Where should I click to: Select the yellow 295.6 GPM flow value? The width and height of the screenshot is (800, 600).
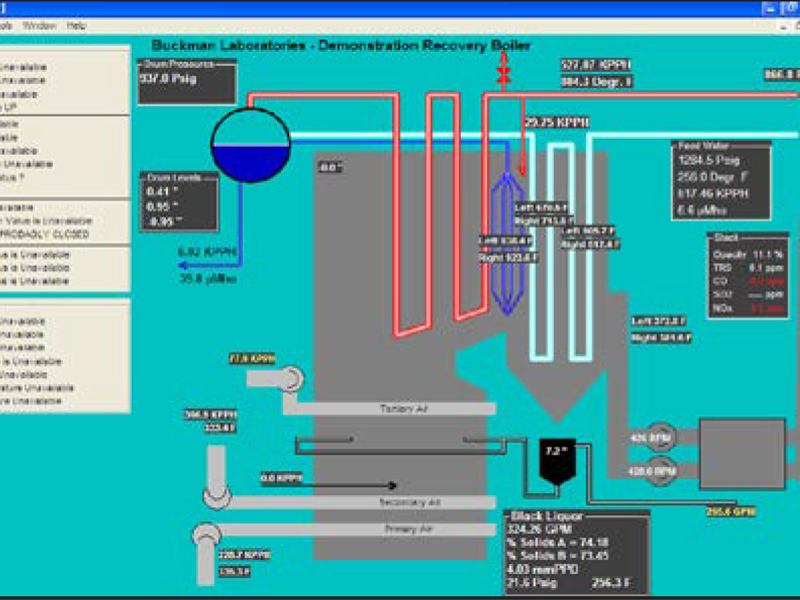pos(731,512)
